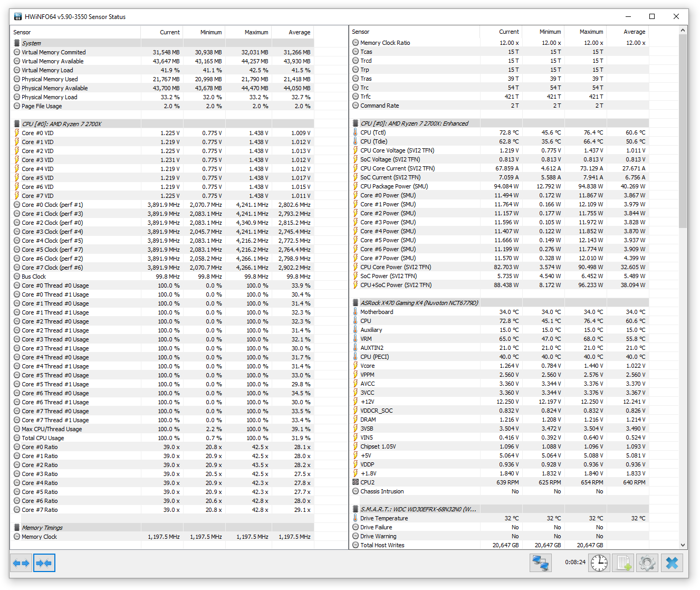Viewport: 700px width, 590px height.
Task: Select the Total Host Writes row
Action: [500, 545]
